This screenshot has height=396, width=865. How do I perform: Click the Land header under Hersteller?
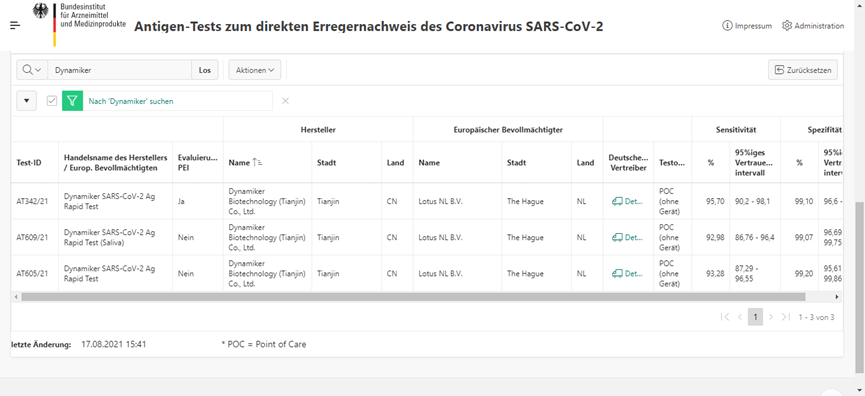397,163
